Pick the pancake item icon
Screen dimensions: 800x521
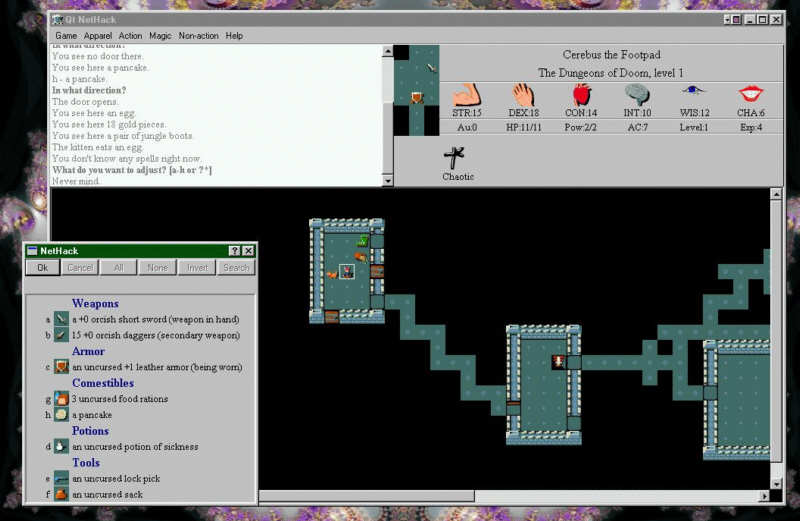pyautogui.click(x=61, y=414)
